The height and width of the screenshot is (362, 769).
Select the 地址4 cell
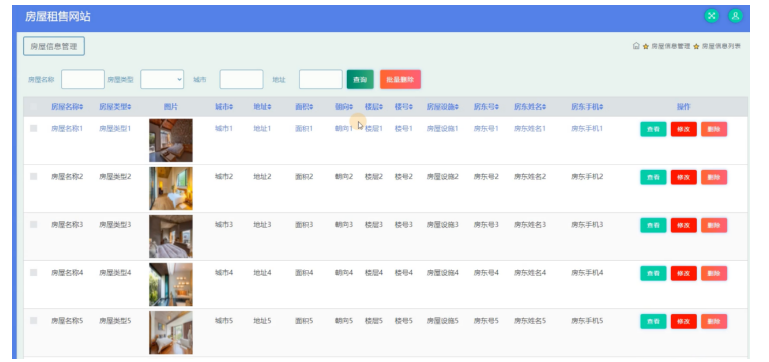coord(262,273)
